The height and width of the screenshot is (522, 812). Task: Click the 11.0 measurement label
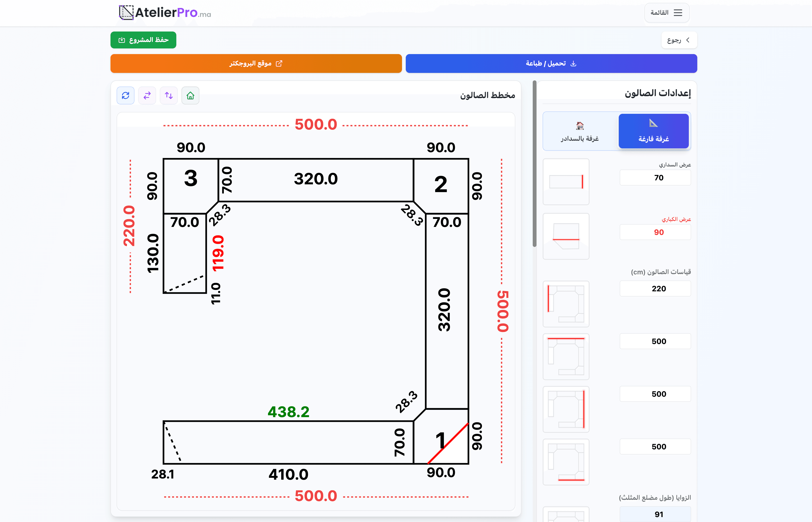tap(216, 294)
